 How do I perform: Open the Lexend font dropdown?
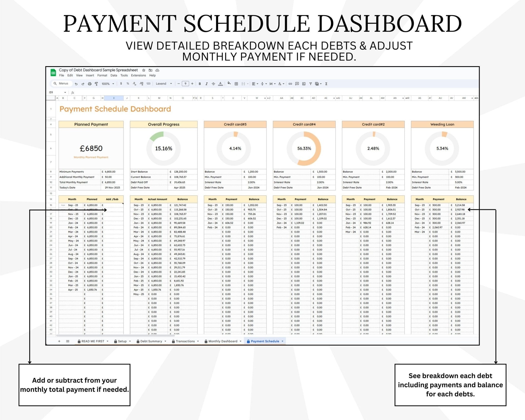pyautogui.click(x=163, y=84)
